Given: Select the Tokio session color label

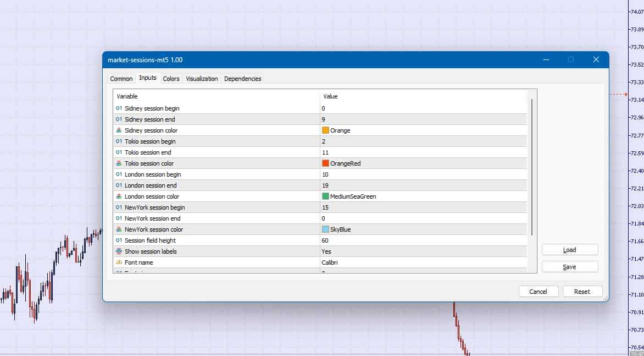Looking at the screenshot, I should [149, 163].
